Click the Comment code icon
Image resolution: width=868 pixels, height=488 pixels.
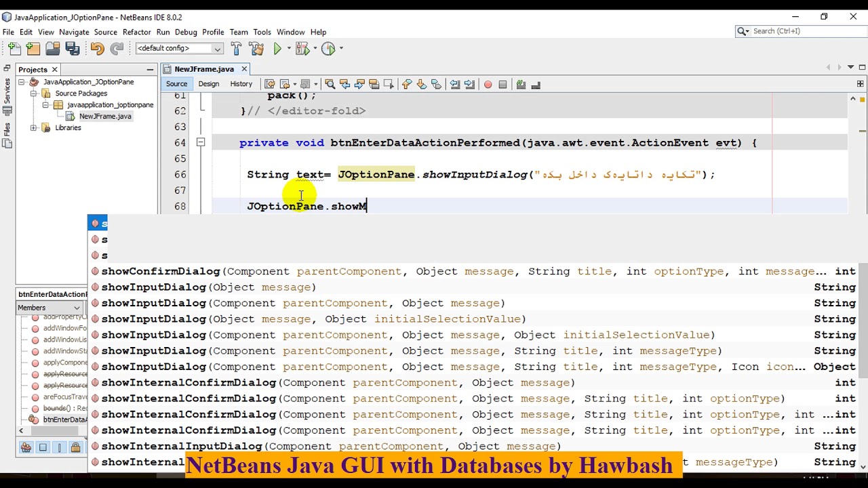tap(521, 85)
